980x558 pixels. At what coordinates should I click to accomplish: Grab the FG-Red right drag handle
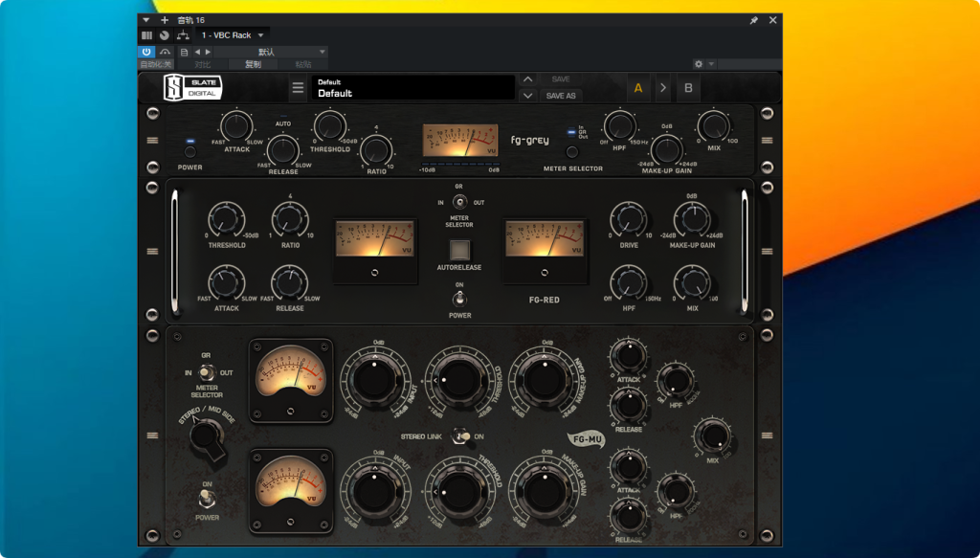(768, 251)
